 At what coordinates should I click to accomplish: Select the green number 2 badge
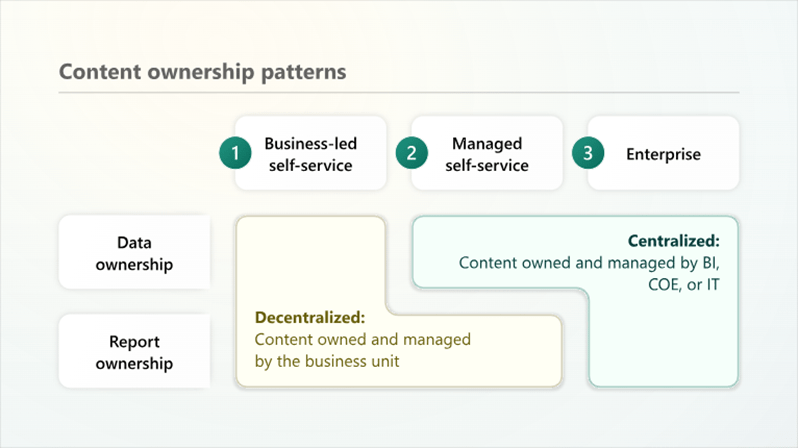tap(411, 153)
